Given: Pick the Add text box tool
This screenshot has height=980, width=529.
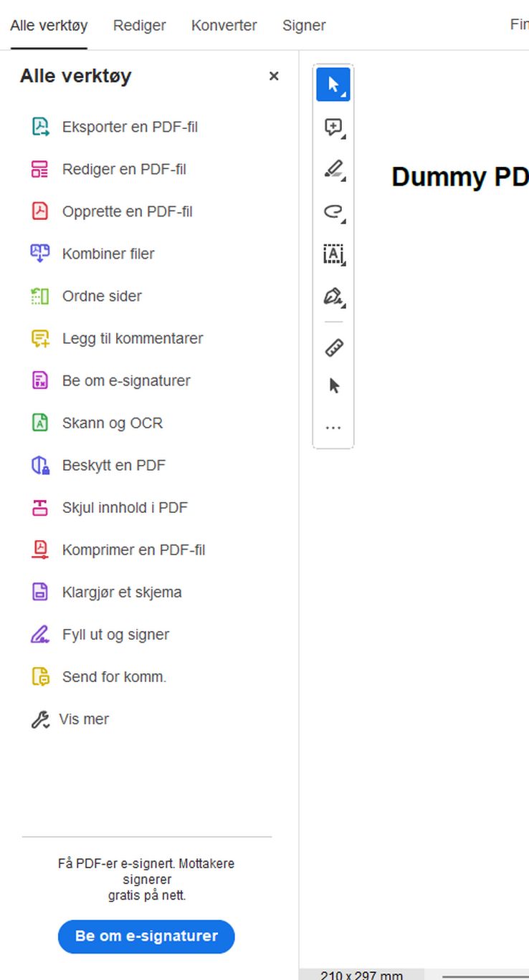Looking at the screenshot, I should [332, 254].
